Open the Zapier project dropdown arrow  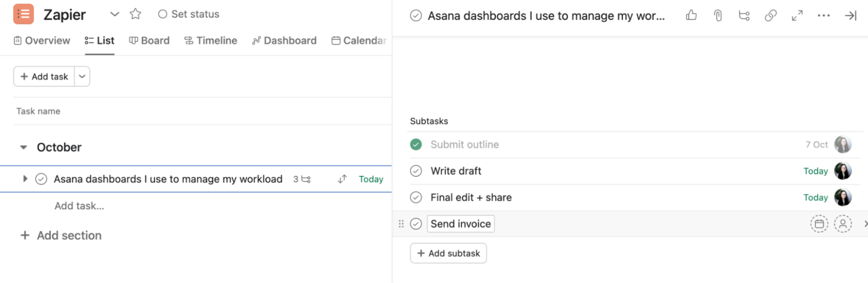(x=115, y=14)
